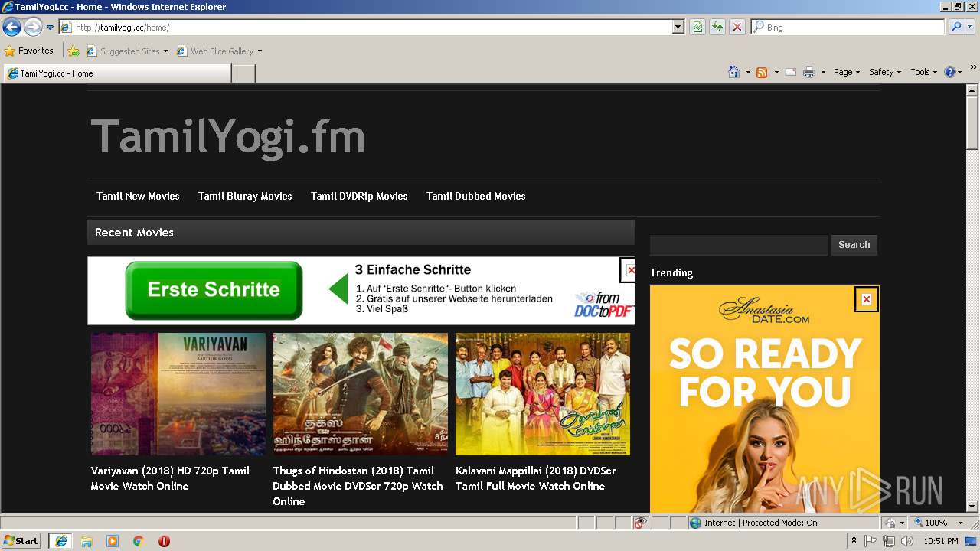Click the 100% zoom level button

tap(931, 523)
